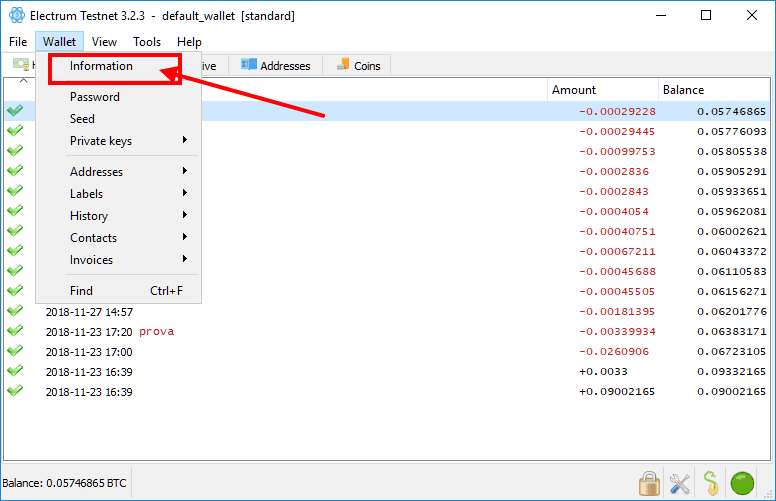The width and height of the screenshot is (776, 501).
Task: Click amount -0.0260906
Action: (614, 351)
